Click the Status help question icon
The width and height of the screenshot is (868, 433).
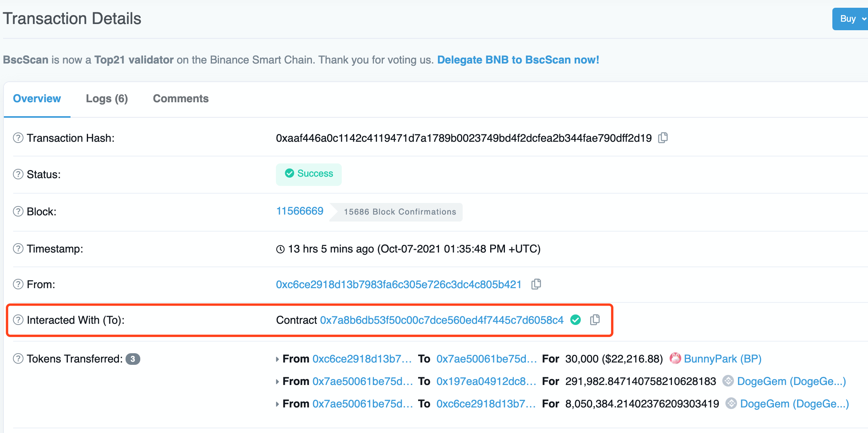click(18, 174)
